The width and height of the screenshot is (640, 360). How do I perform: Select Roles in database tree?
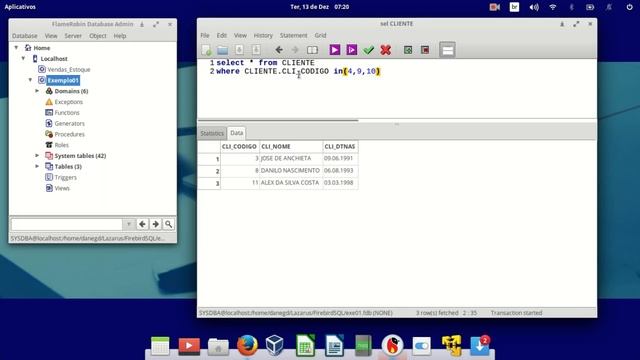[x=62, y=145]
